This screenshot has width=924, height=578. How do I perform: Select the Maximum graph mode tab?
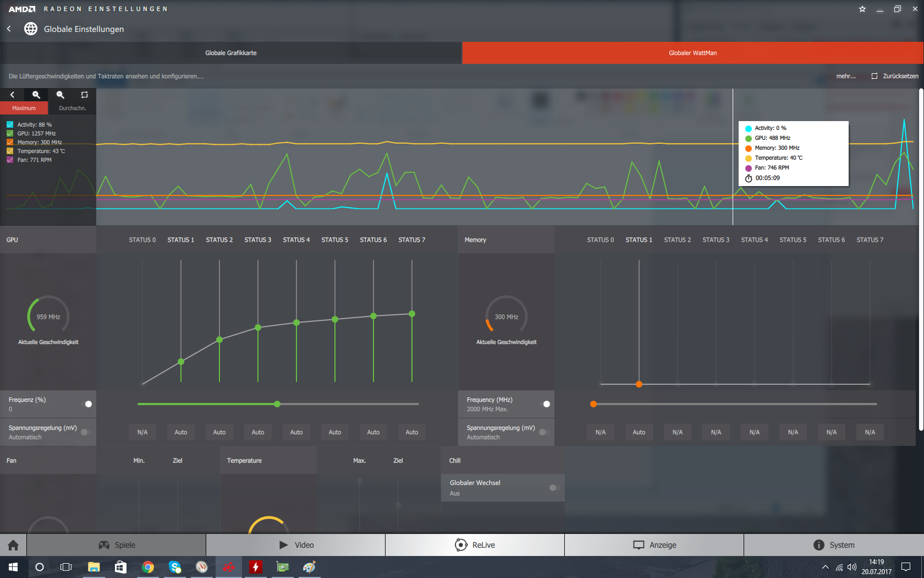[x=24, y=108]
